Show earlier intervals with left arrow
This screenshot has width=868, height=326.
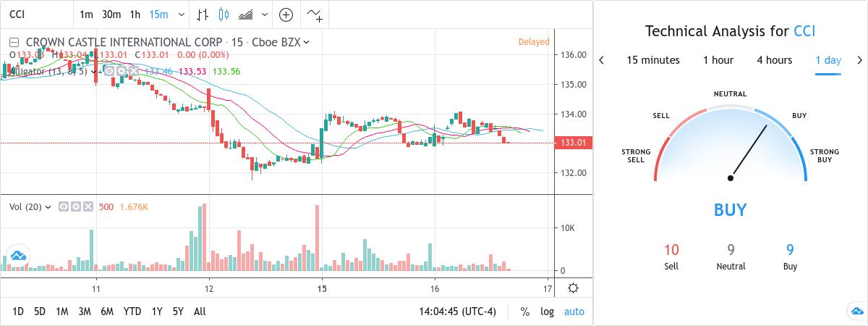pos(602,60)
